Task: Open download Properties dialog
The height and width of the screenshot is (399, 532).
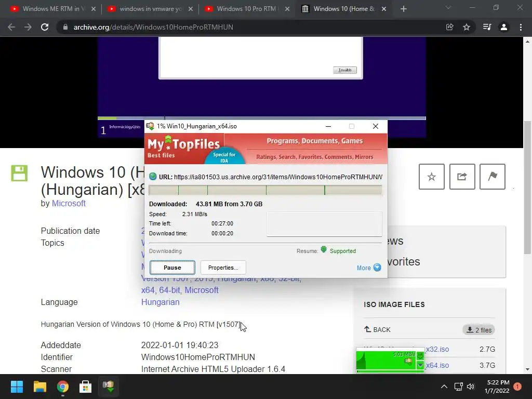Action: coord(223,268)
